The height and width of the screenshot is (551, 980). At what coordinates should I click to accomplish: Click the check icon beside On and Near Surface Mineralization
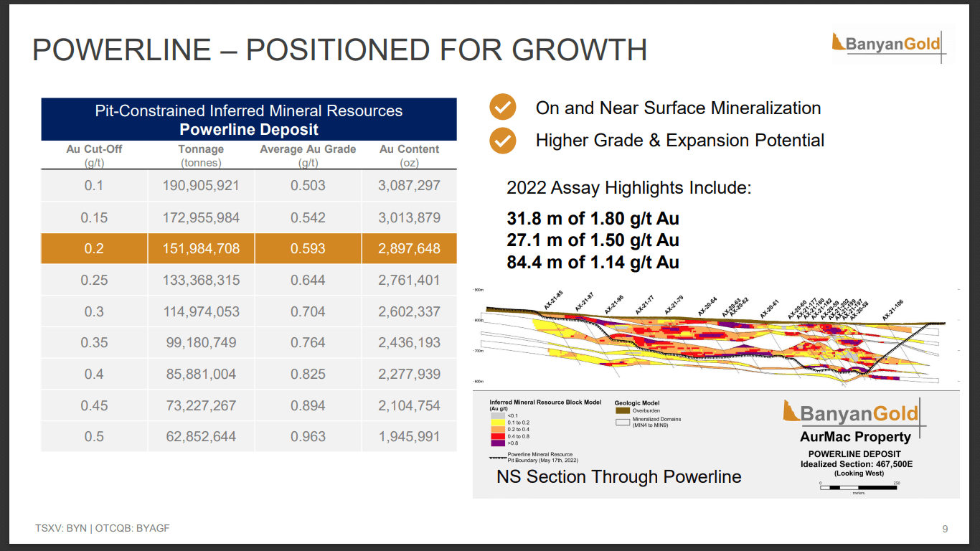[502, 108]
